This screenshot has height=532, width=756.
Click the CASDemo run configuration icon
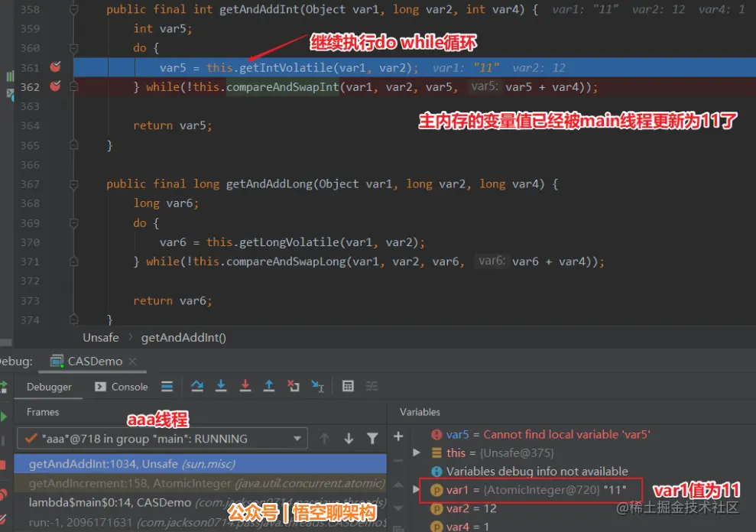[57, 361]
